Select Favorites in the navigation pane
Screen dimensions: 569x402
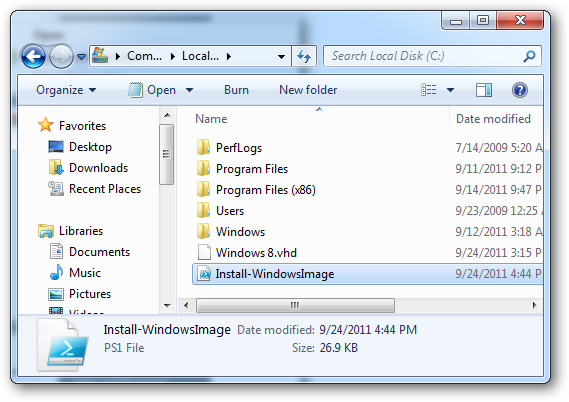pyautogui.click(x=82, y=126)
